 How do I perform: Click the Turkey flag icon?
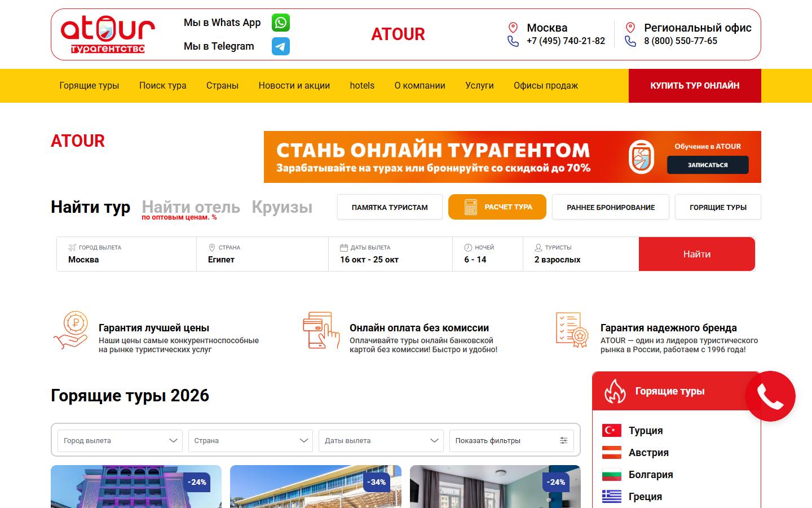pos(612,431)
